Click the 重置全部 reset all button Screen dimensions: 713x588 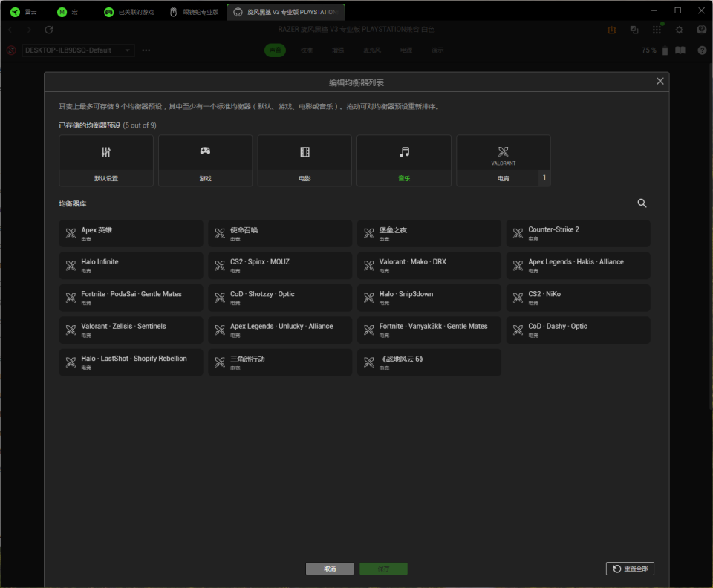pos(630,569)
